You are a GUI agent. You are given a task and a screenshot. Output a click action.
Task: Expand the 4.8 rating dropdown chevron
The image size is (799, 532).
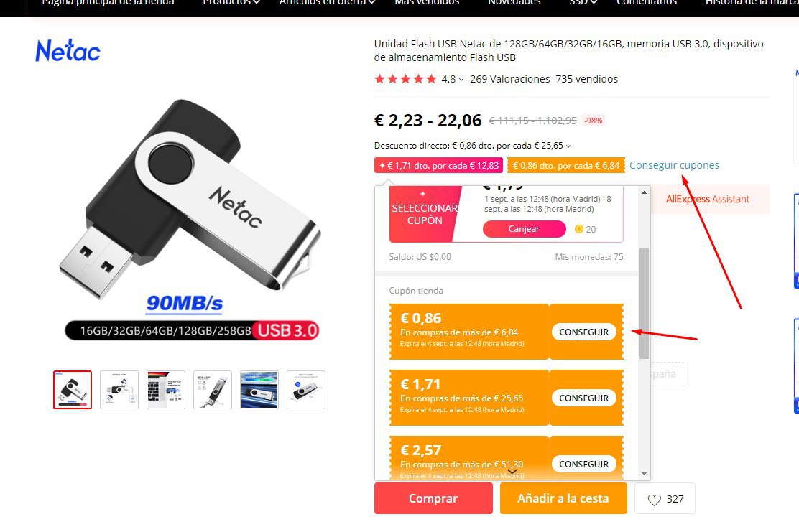coord(461,80)
